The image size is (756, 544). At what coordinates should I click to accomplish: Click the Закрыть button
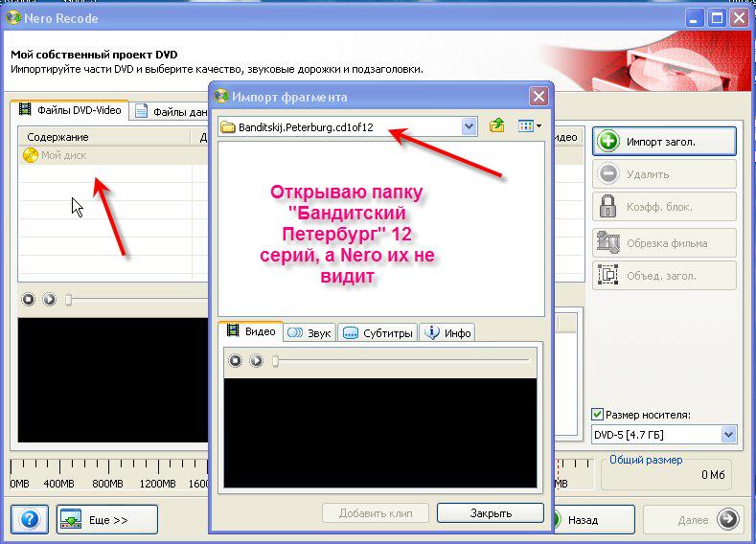(491, 513)
